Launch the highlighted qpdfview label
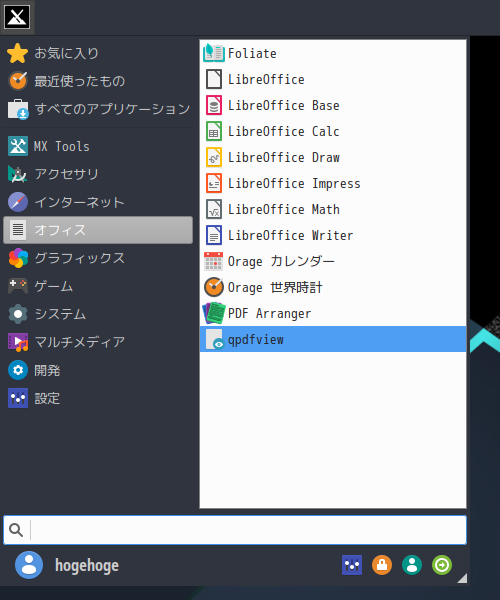This screenshot has width=500, height=600. coord(256,340)
